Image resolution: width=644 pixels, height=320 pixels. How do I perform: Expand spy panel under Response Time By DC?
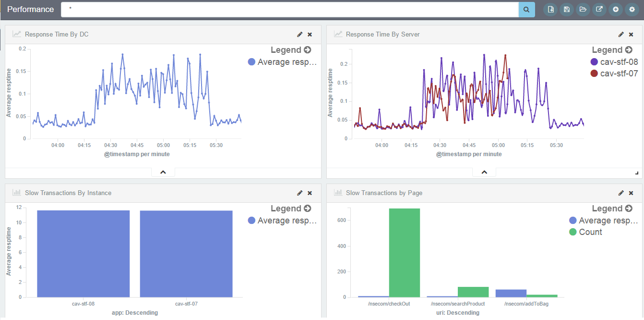pyautogui.click(x=163, y=172)
